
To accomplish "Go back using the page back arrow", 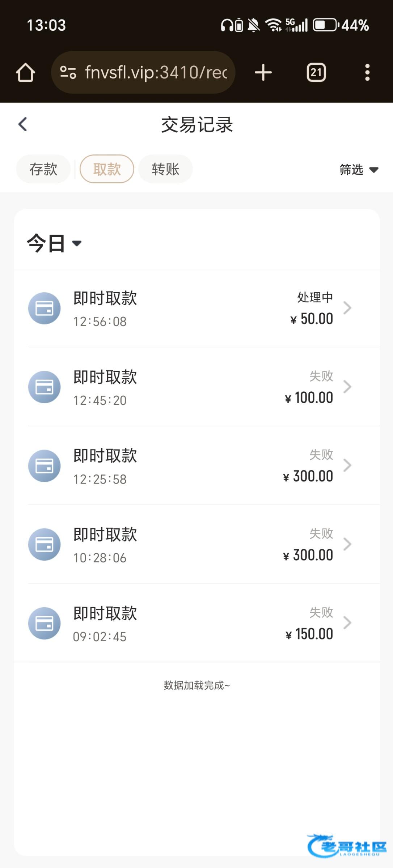I will tap(23, 124).
